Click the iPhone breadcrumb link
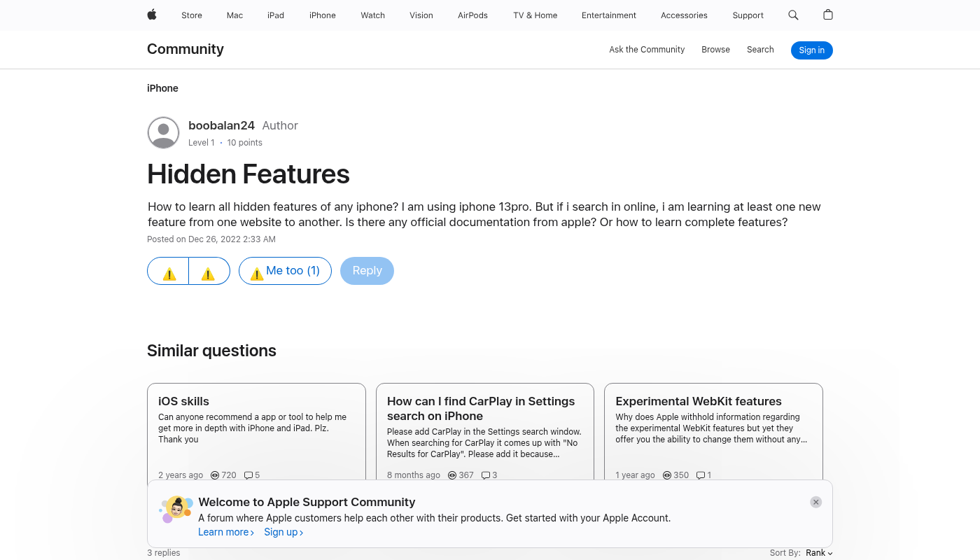Screen dimensions: 980x560 tap(162, 88)
